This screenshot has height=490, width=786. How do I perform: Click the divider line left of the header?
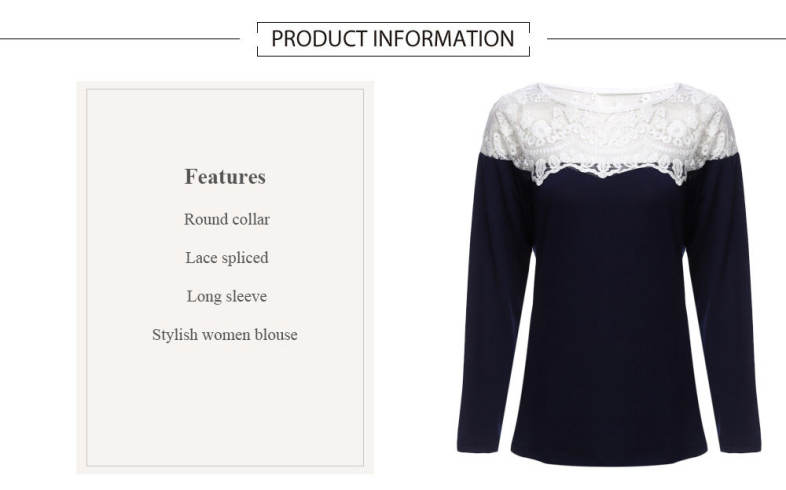pyautogui.click(x=120, y=39)
